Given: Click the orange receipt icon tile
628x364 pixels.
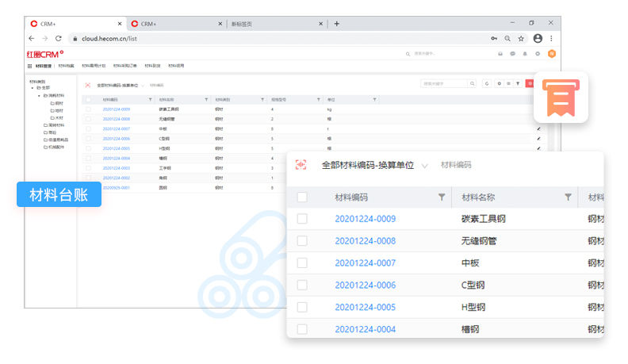Looking at the screenshot, I should coord(561,98).
